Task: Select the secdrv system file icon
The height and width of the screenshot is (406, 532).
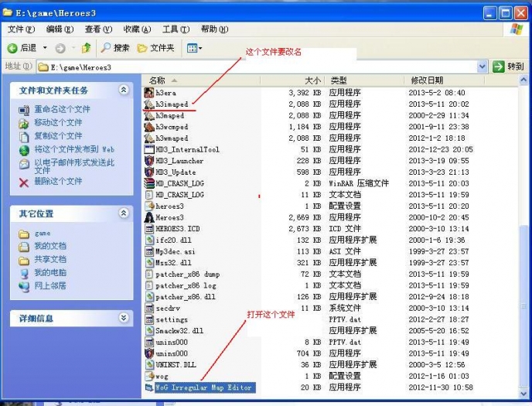Action: 149,308
